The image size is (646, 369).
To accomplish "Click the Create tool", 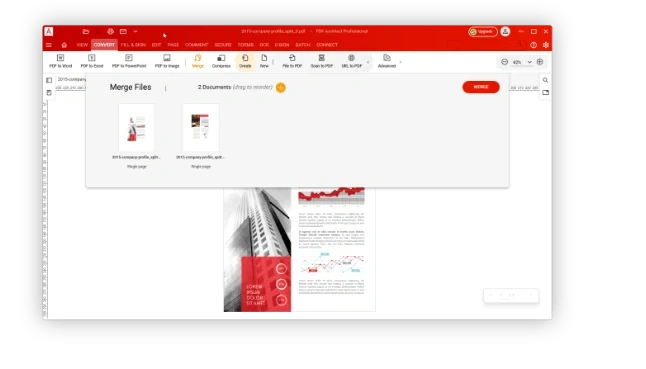I will [x=245, y=61].
